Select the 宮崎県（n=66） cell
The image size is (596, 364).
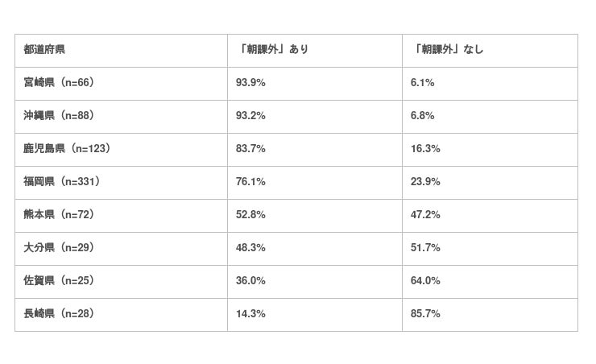point(60,83)
